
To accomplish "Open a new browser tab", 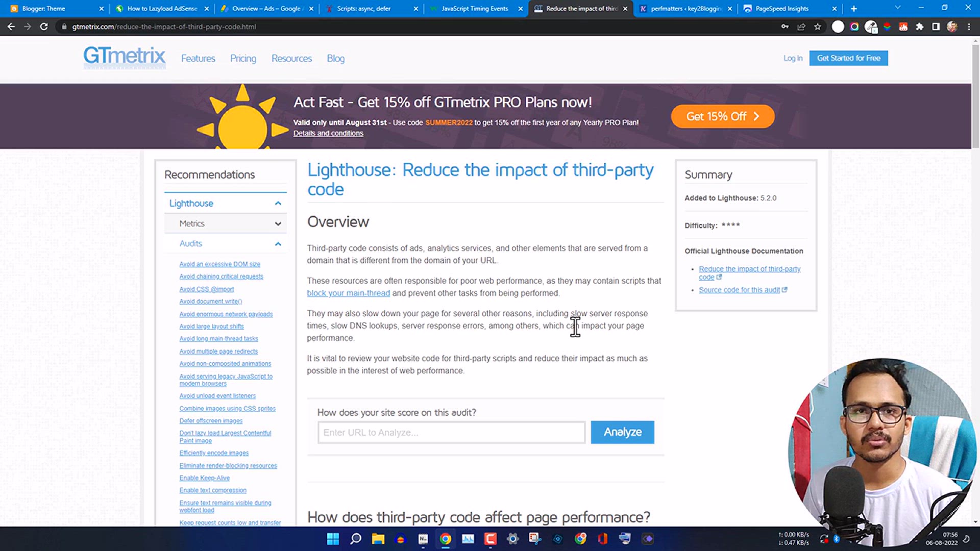I will 854,9.
